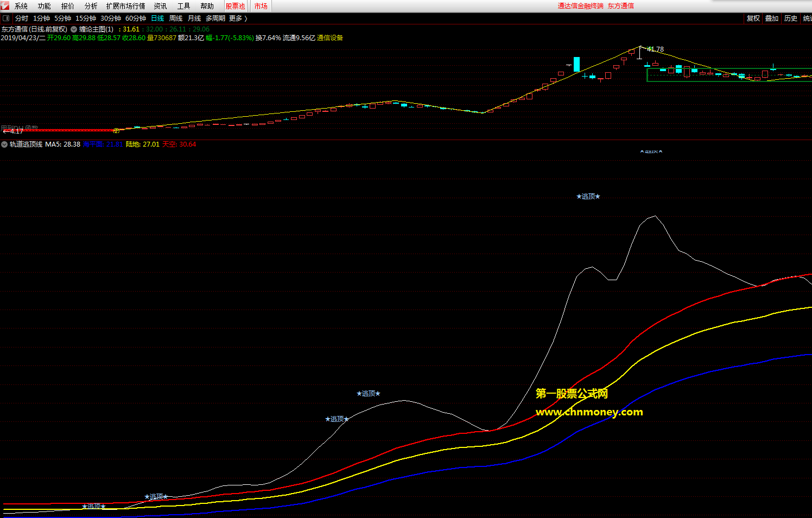The image size is (812, 518).
Task: Open the 工具 menu
Action: point(184,6)
